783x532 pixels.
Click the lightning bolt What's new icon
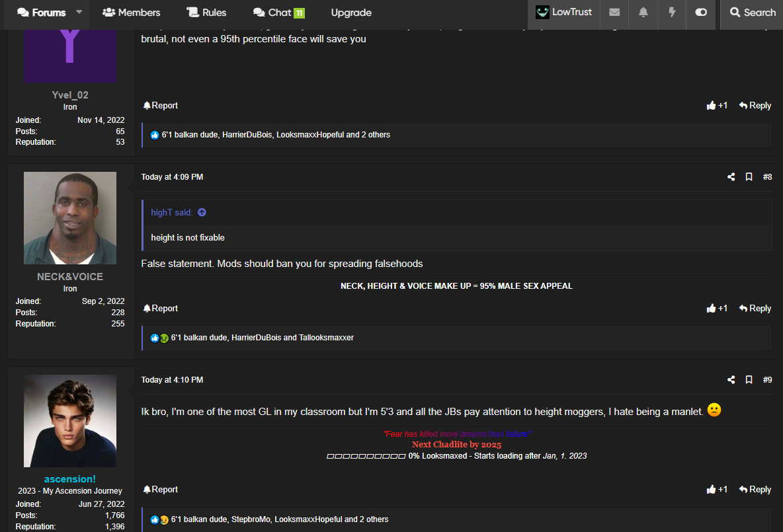tap(672, 13)
